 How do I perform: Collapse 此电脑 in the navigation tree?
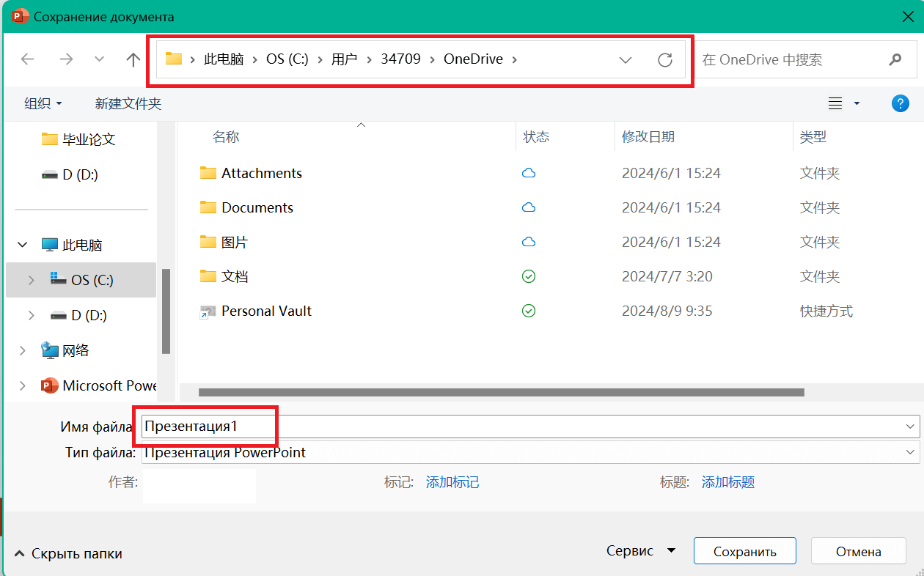(x=22, y=244)
